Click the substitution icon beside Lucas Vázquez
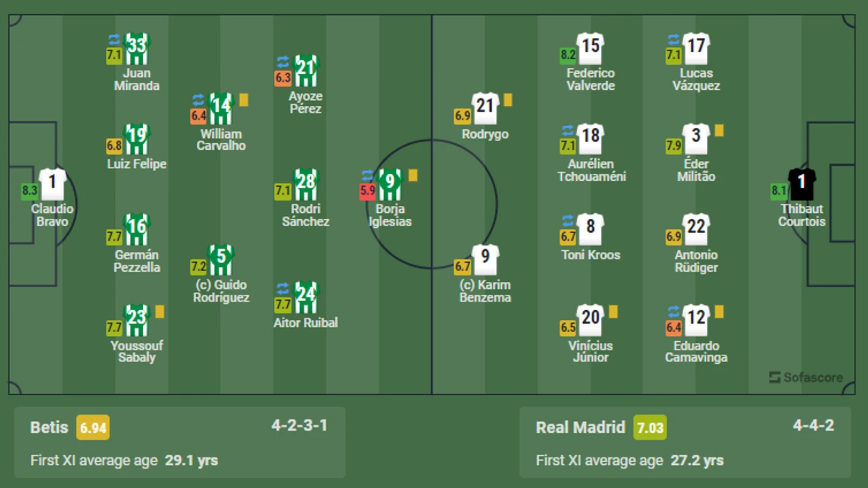The height and width of the screenshot is (488, 868). tap(673, 40)
